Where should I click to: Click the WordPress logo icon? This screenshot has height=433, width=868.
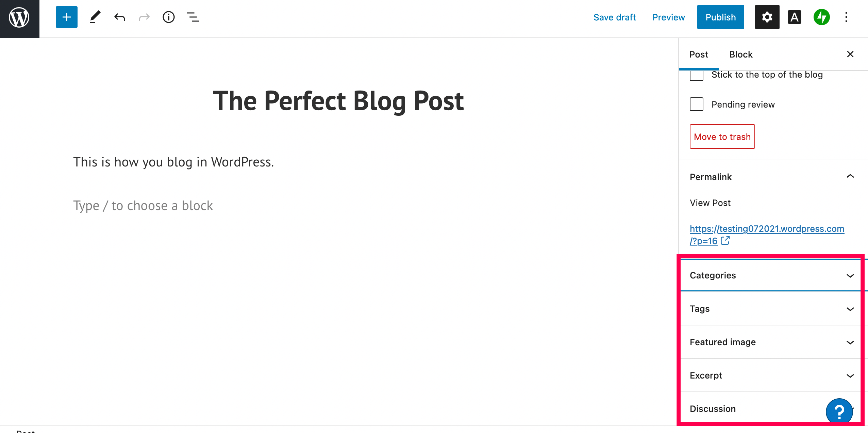point(19,17)
